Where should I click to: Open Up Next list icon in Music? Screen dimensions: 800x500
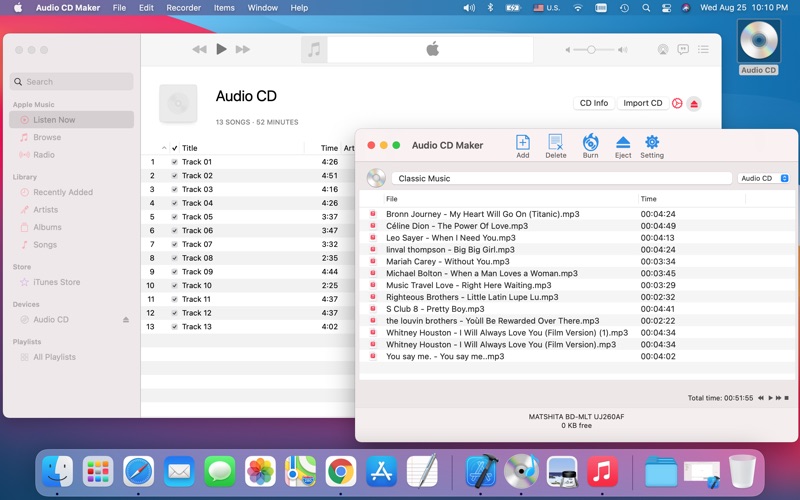703,49
